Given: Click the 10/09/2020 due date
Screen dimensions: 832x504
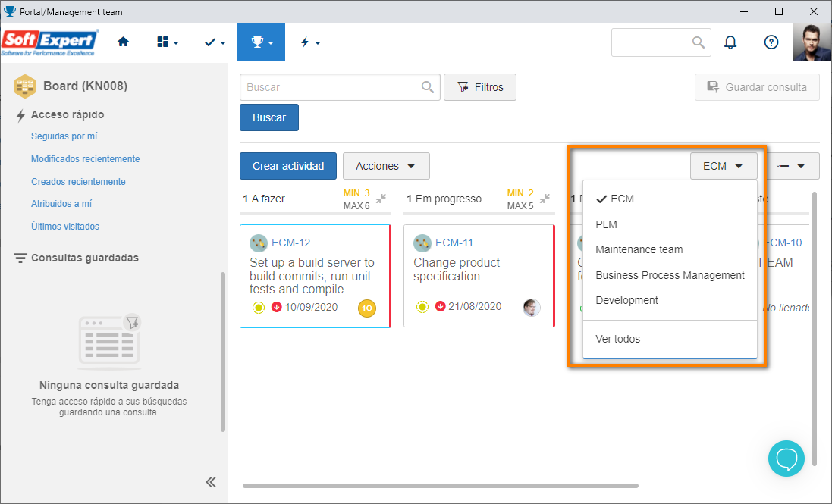Looking at the screenshot, I should (x=311, y=308).
